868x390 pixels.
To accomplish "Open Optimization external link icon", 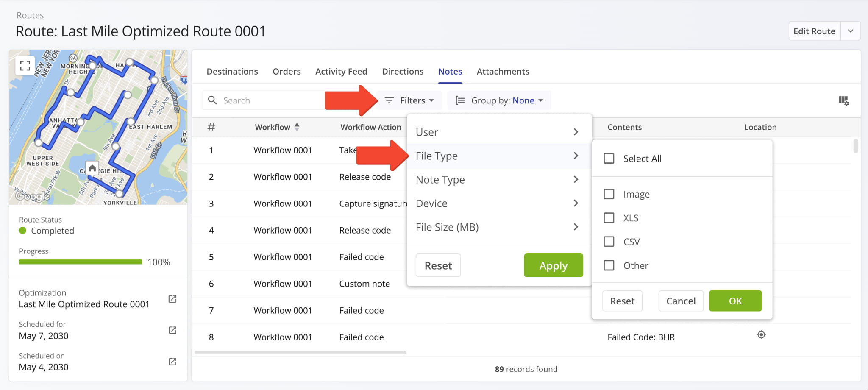I will [172, 299].
